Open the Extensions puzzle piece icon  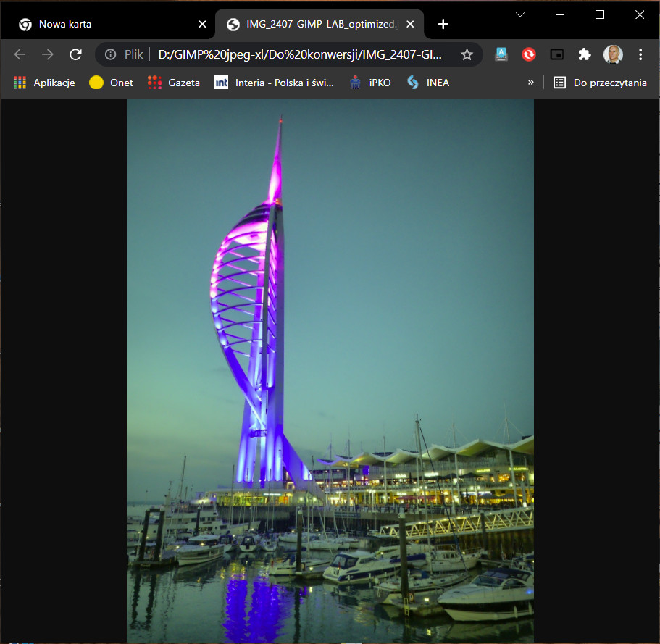(585, 54)
